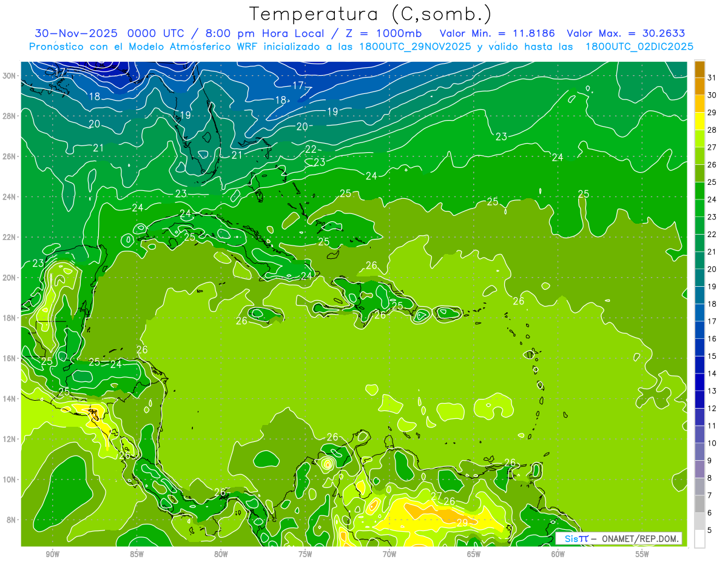Click the "16" label on color legend
The width and height of the screenshot is (728, 562).
[712, 339]
